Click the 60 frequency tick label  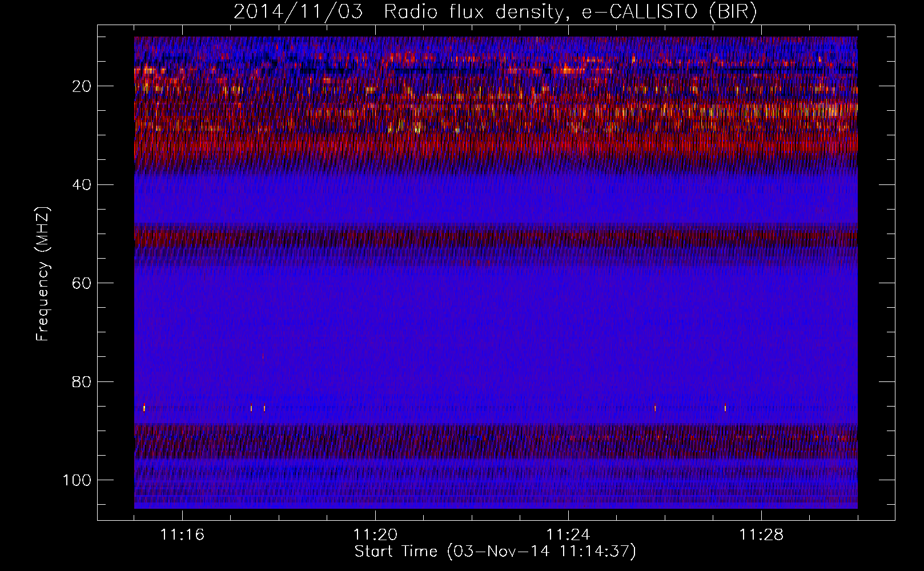82,283
